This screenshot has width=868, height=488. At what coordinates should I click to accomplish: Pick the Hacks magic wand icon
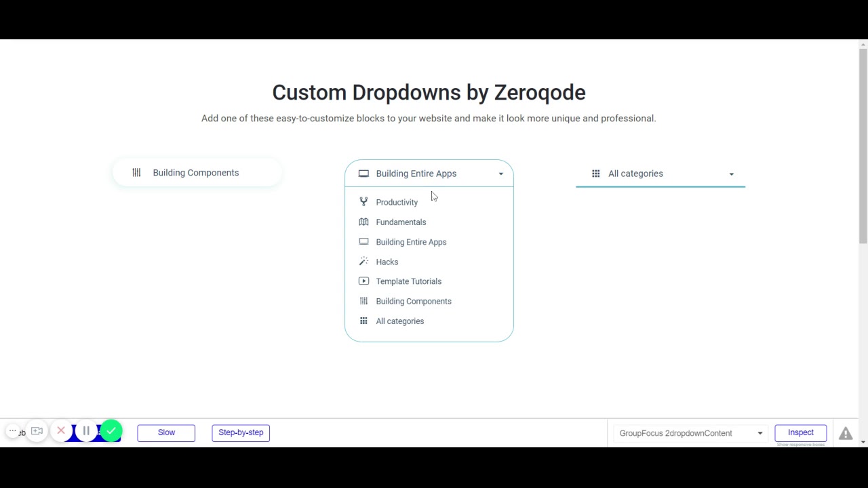coord(363,262)
